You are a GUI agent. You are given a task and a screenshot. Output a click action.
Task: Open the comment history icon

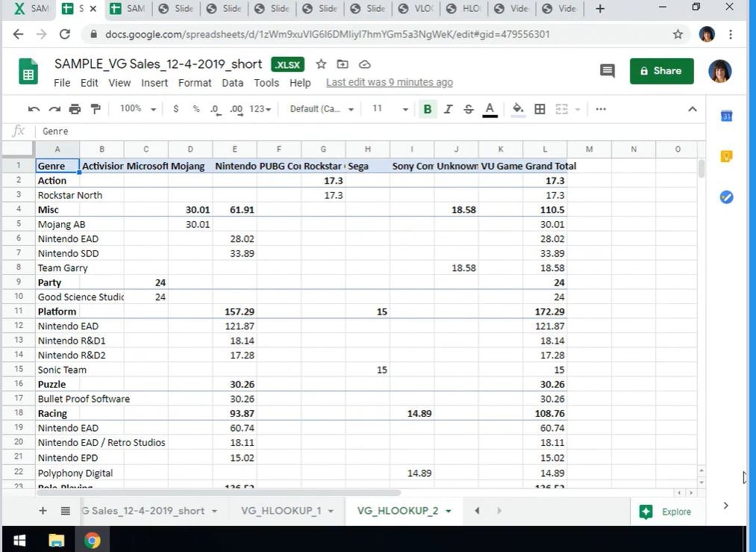pyautogui.click(x=607, y=71)
